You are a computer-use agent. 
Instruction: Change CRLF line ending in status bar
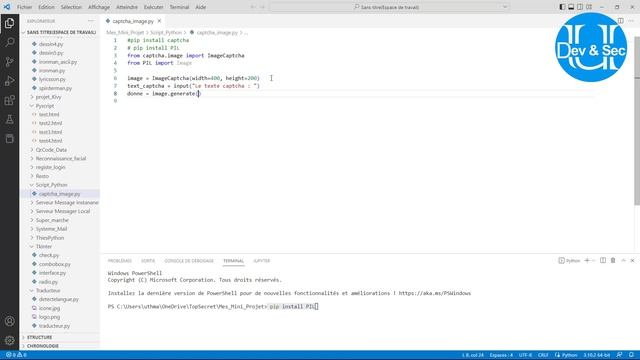point(543,355)
